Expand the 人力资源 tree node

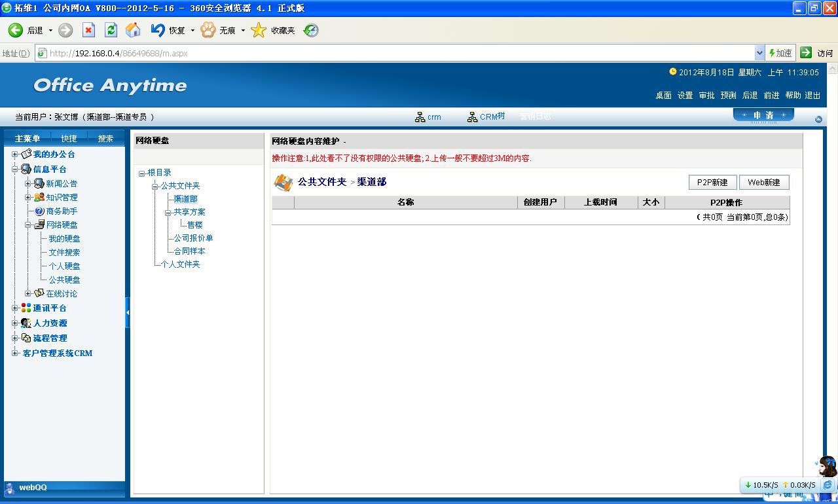pyautogui.click(x=15, y=323)
